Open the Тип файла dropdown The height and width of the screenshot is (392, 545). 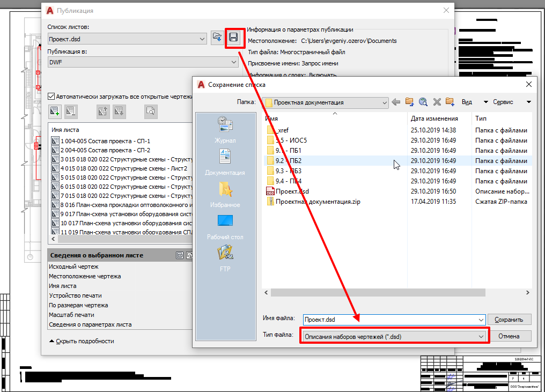pyautogui.click(x=394, y=336)
